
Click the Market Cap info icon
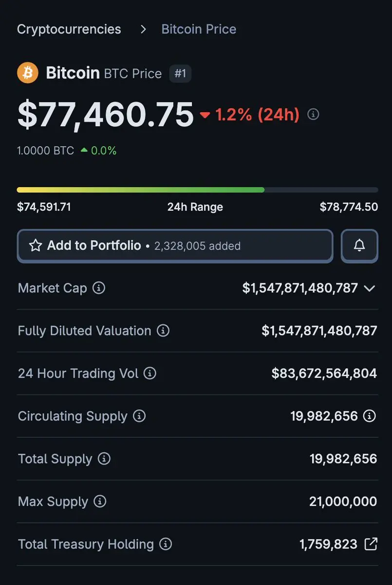[x=99, y=288]
